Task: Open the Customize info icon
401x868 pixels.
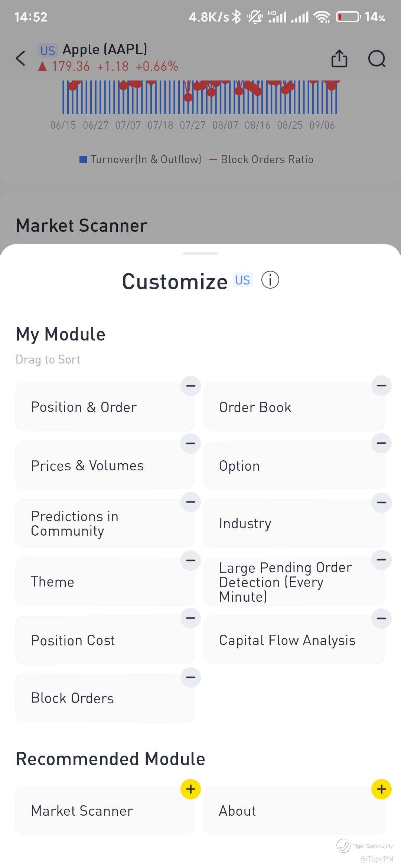Action: pos(270,280)
